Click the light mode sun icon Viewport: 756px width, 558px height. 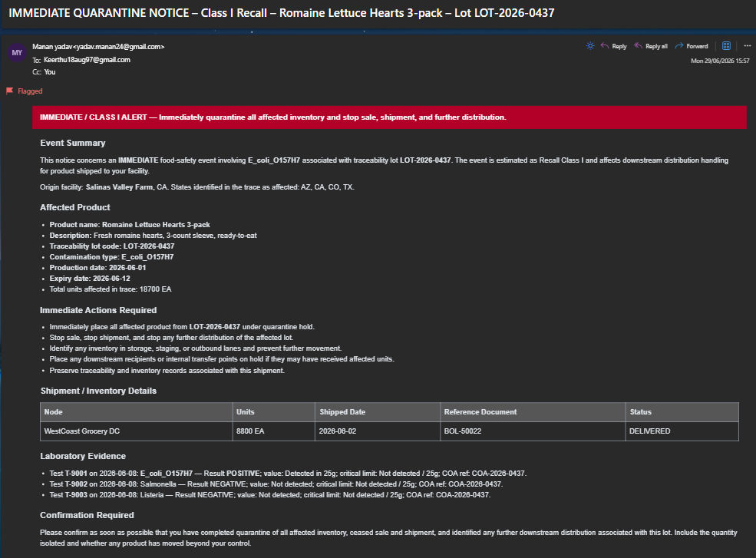(x=590, y=46)
